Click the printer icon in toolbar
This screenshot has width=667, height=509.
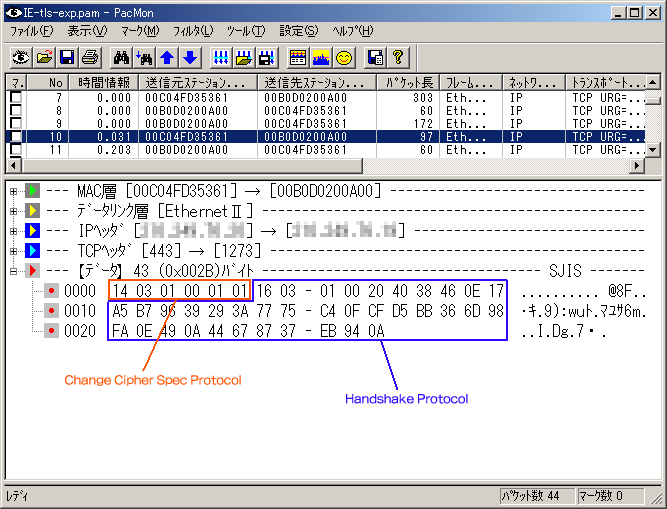point(90,57)
